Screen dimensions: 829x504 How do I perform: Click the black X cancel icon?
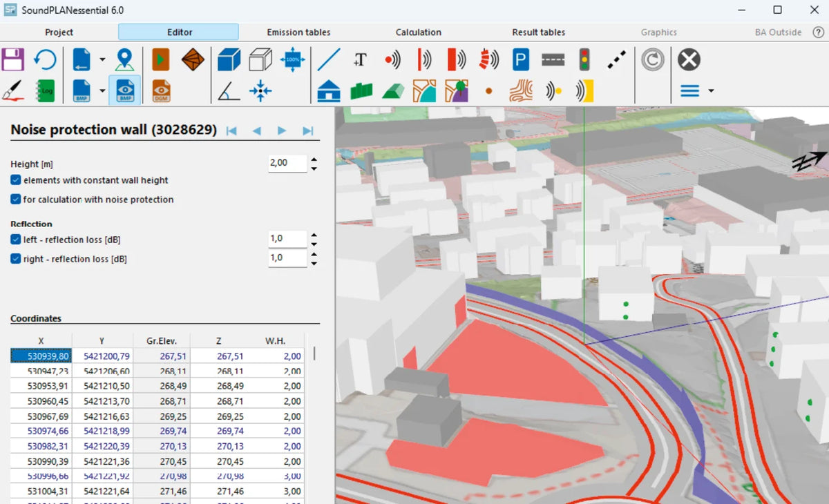(x=689, y=60)
